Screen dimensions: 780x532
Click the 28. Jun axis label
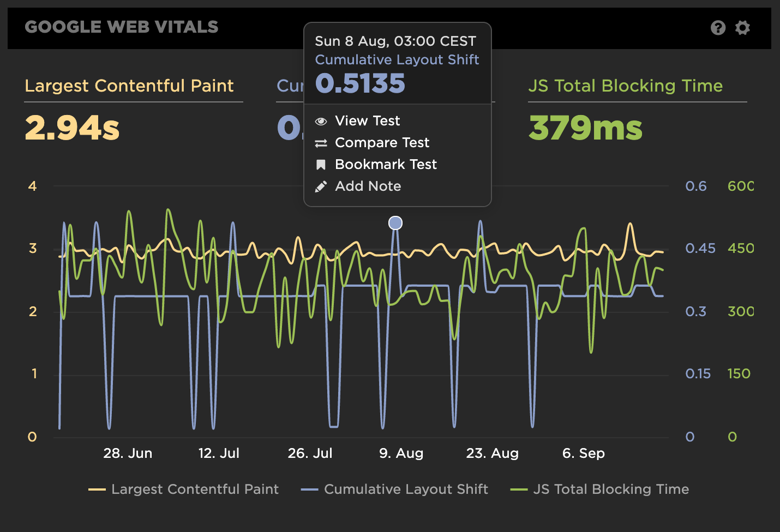point(128,454)
